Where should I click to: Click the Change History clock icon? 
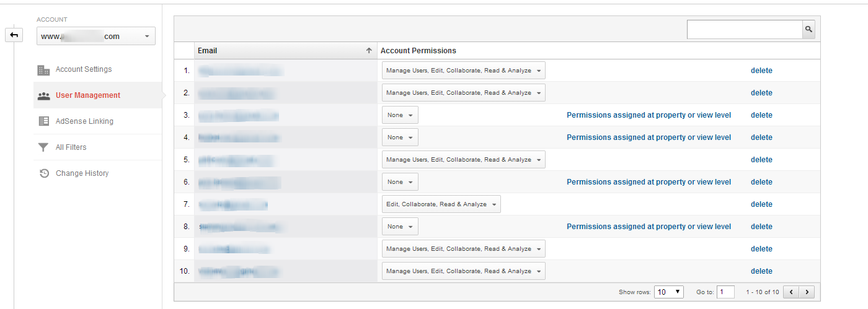click(x=43, y=173)
